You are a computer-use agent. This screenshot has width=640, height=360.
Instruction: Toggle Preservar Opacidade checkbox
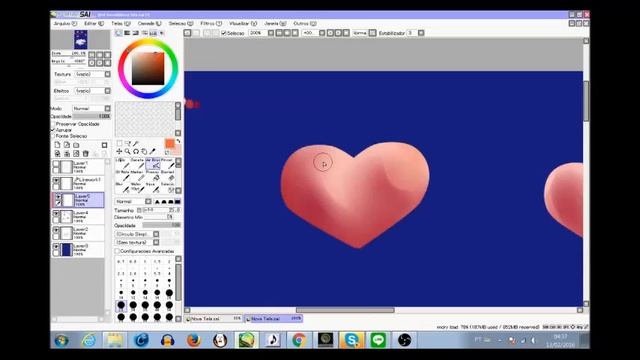pos(53,124)
